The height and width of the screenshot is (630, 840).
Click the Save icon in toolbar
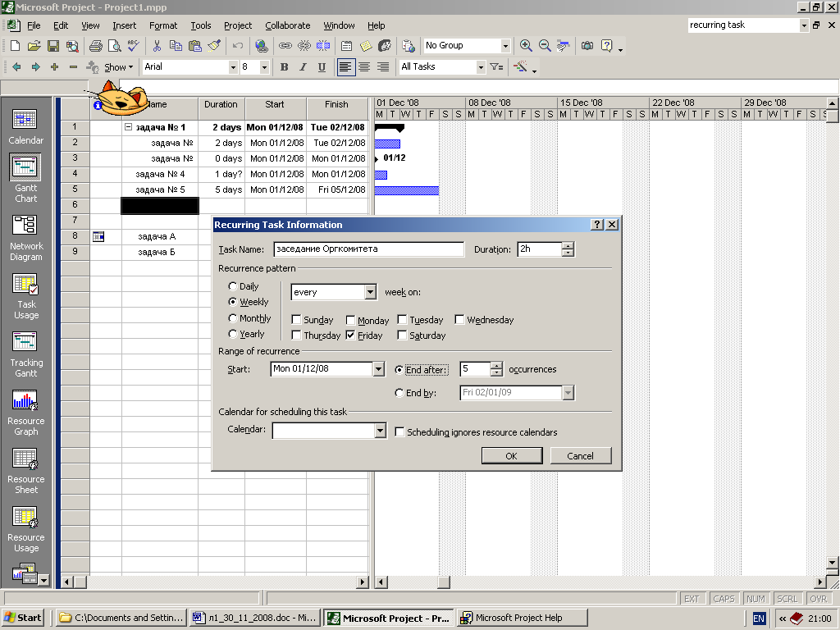click(x=52, y=46)
